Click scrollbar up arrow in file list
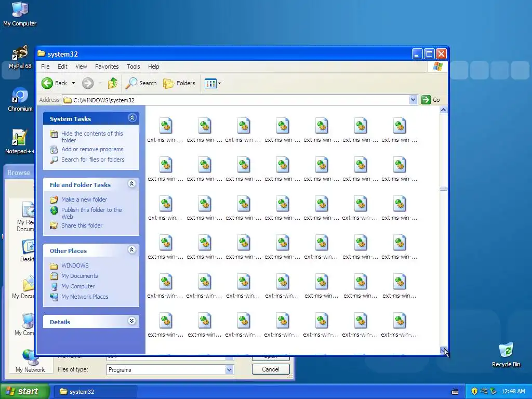Image resolution: width=532 pixels, height=399 pixels. click(x=443, y=110)
